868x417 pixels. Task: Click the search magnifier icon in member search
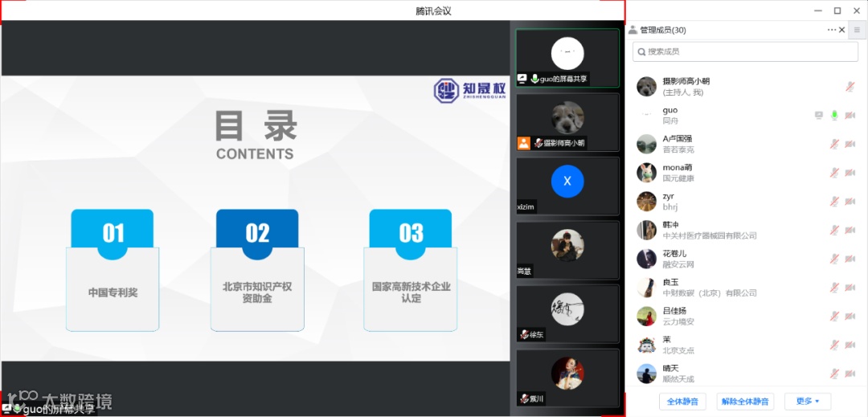click(x=641, y=52)
